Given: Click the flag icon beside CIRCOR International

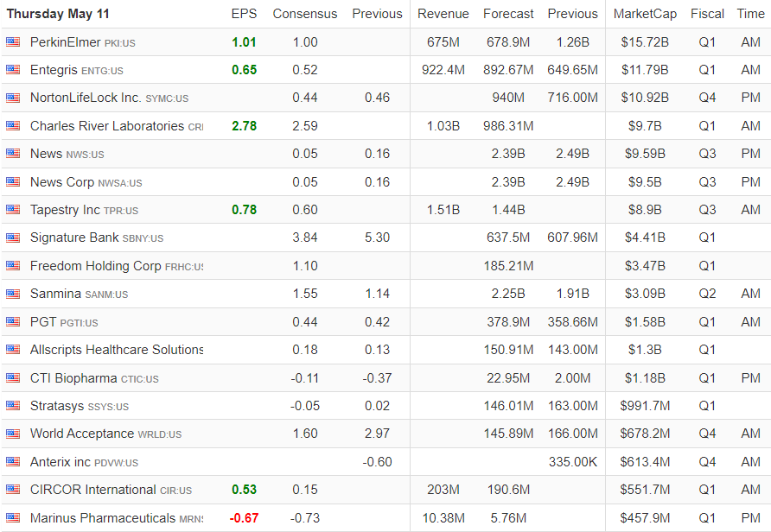Looking at the screenshot, I should [13, 490].
